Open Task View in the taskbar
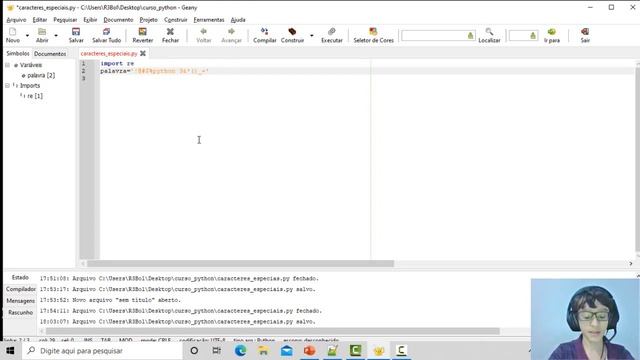 click(217, 351)
